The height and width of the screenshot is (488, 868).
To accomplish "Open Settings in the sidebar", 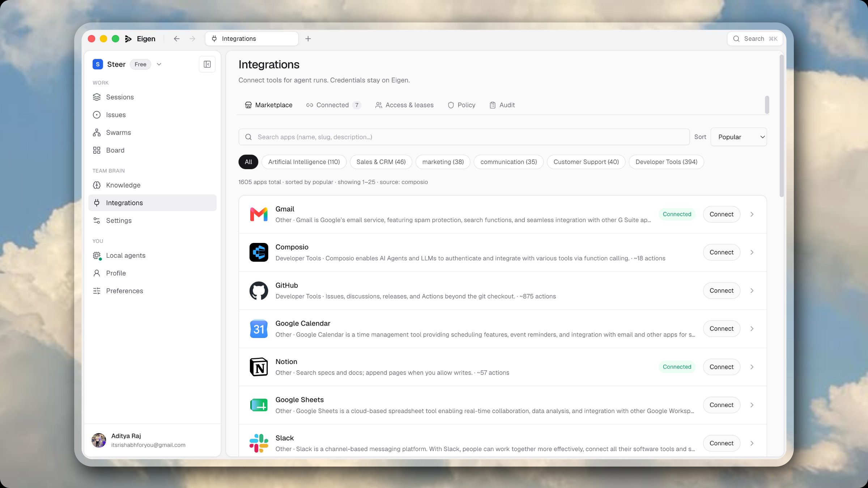I will pos(152,221).
